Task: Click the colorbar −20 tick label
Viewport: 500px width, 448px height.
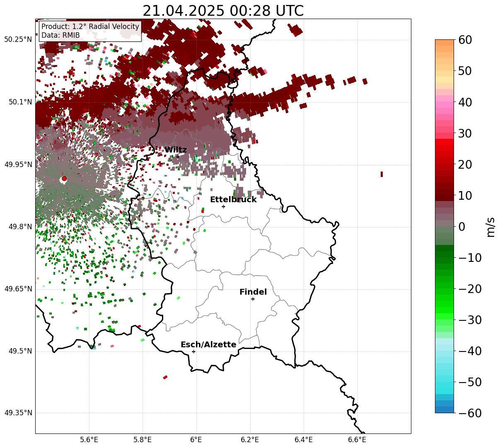Action: click(x=470, y=289)
